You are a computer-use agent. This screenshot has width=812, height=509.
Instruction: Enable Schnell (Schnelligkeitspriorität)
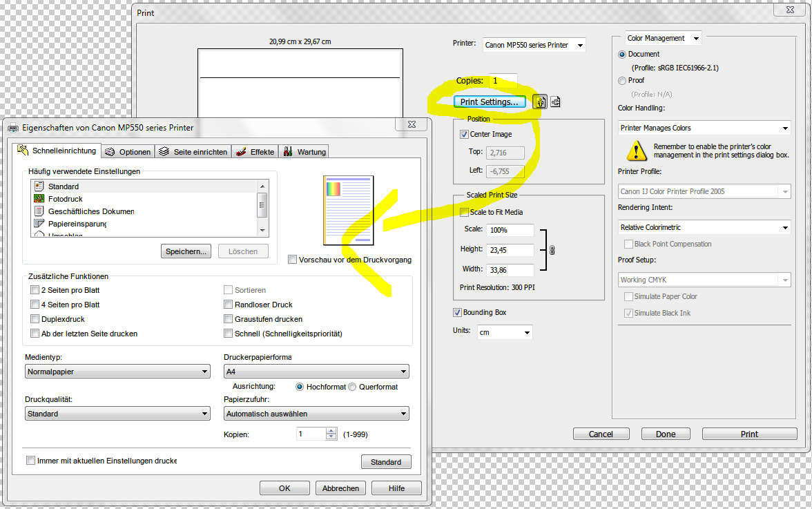click(x=228, y=334)
